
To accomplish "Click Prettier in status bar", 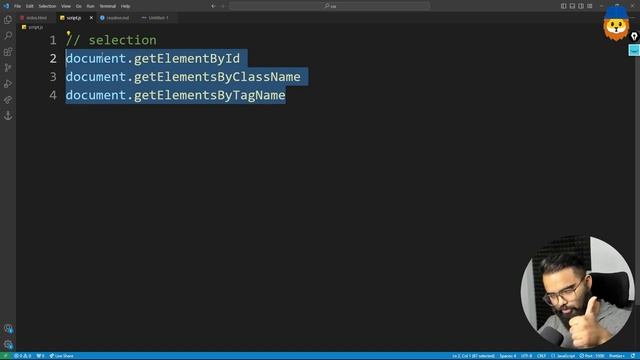I will tap(617, 356).
